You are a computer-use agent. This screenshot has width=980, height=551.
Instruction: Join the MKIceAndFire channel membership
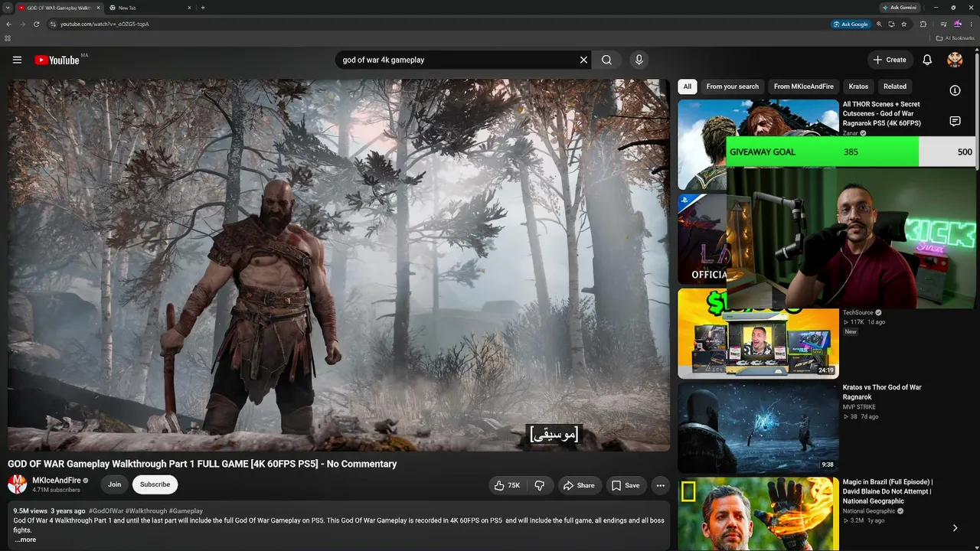pos(114,484)
